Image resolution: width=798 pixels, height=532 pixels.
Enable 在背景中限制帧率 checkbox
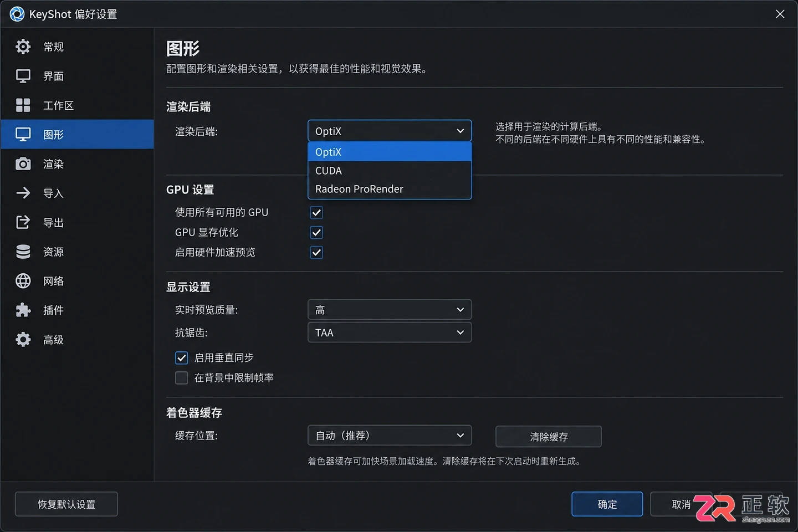coord(182,378)
